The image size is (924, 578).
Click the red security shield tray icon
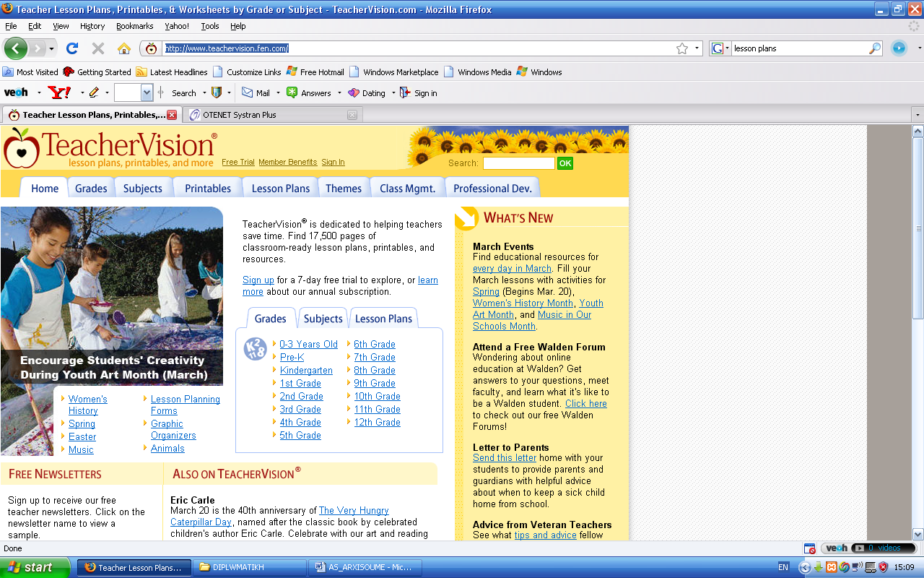point(883,567)
